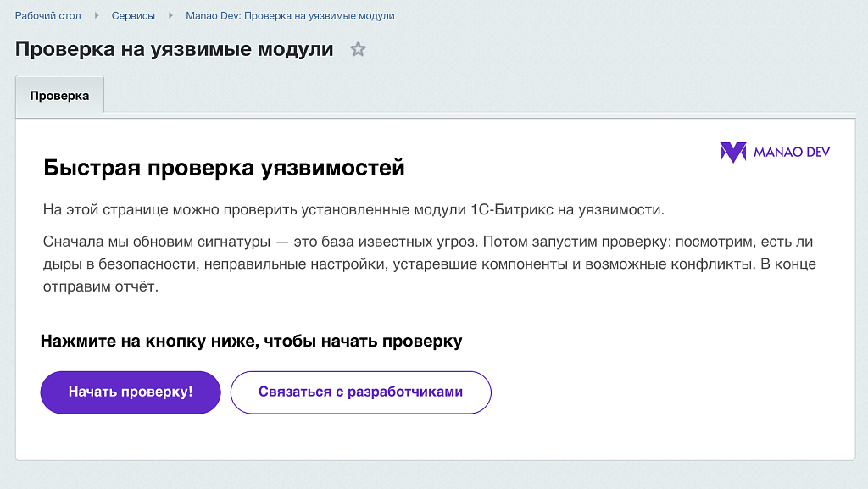This screenshot has width=868, height=489.
Task: Click Связаться с разработчиками
Action: tap(360, 392)
